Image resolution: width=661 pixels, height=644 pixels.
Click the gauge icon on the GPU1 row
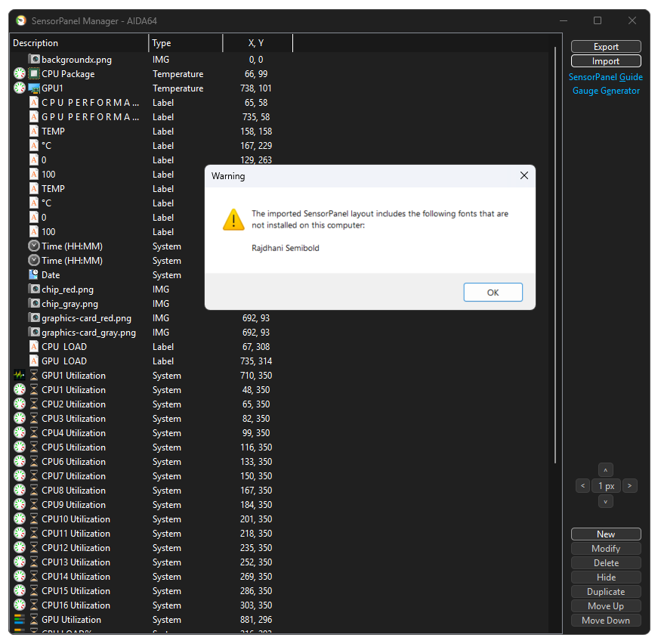(20, 88)
